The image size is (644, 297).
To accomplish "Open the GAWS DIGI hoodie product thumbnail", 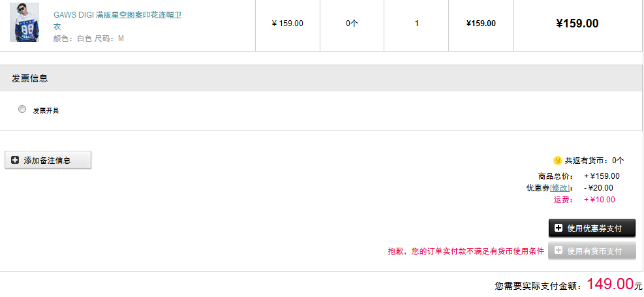I will (24, 22).
